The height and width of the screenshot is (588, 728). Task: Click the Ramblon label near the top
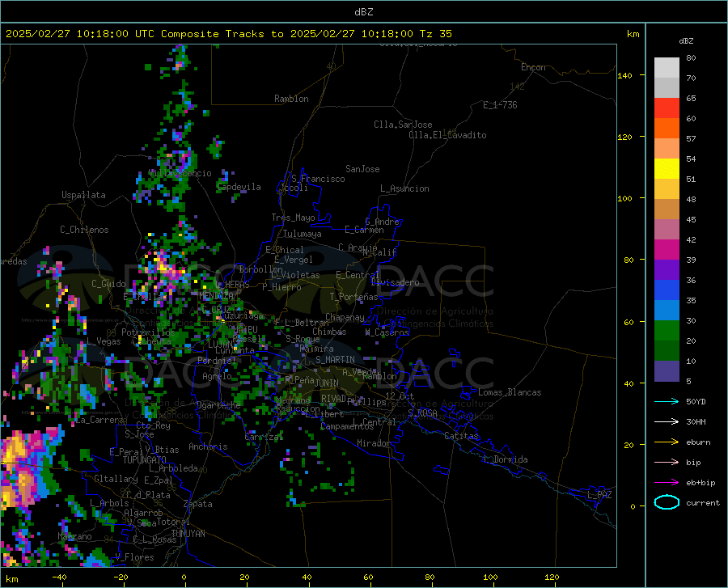click(x=291, y=99)
